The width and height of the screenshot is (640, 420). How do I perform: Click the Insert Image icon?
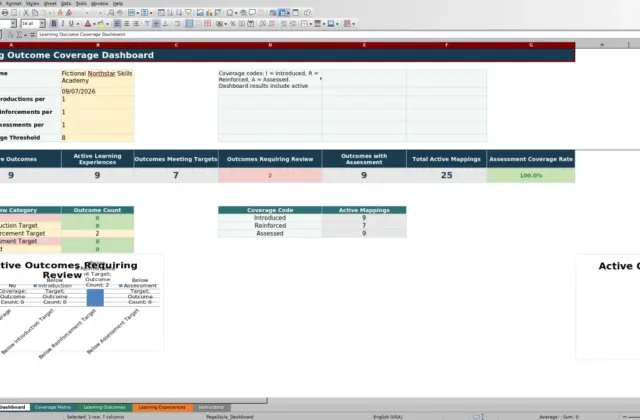click(200, 13)
